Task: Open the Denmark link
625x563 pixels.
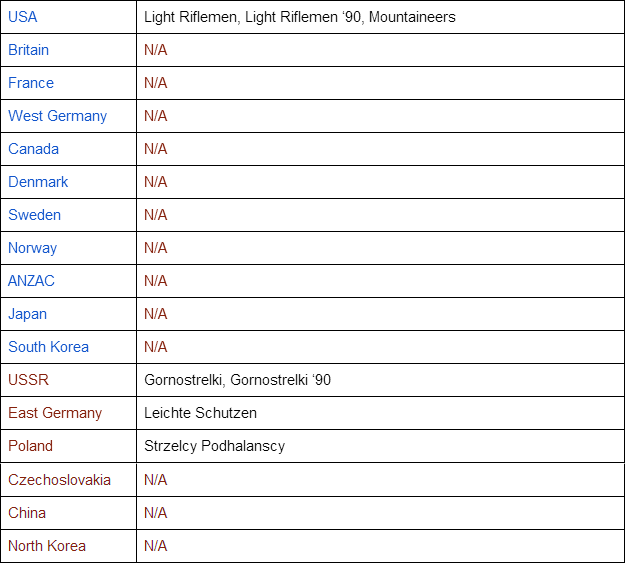Action: (x=38, y=182)
